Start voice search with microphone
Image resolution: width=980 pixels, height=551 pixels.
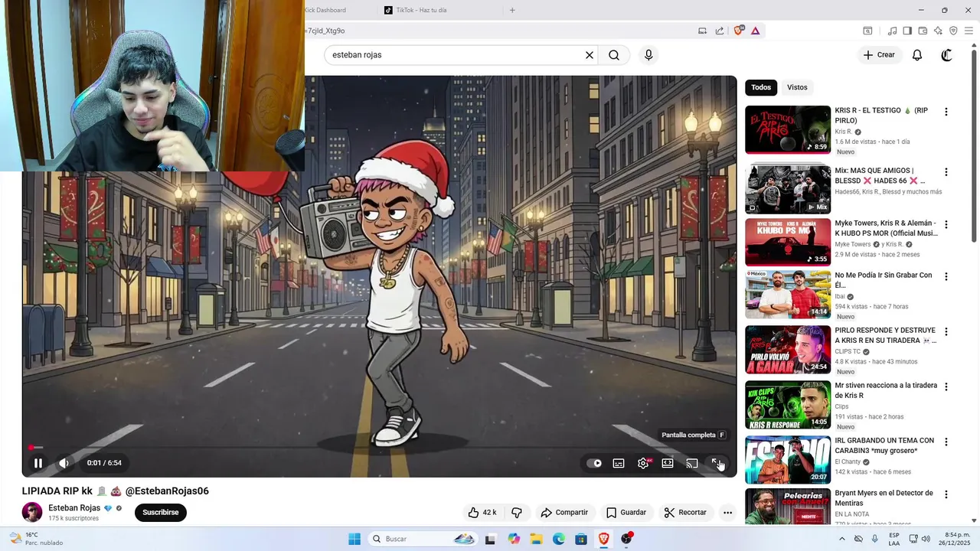(648, 55)
